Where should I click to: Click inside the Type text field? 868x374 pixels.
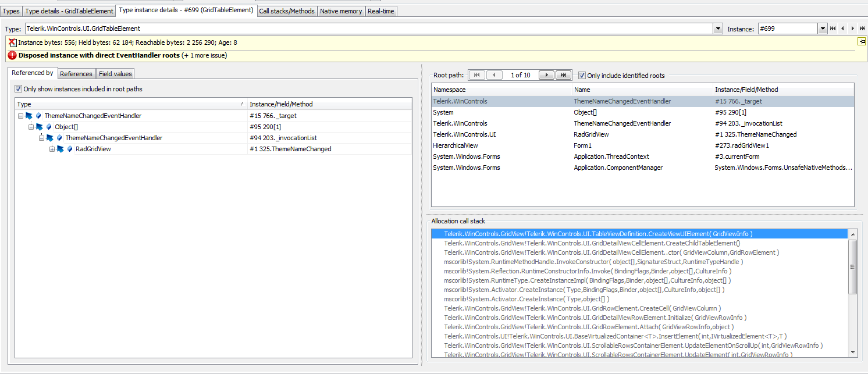coord(369,29)
